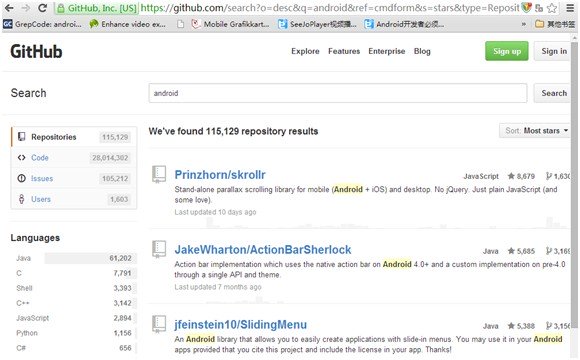Filter results by C++ language

74,303
